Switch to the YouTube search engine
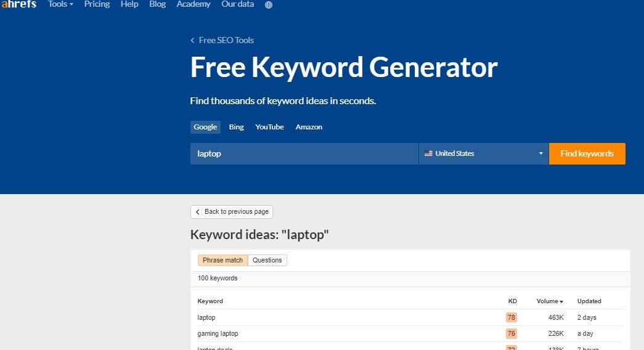 coord(269,127)
